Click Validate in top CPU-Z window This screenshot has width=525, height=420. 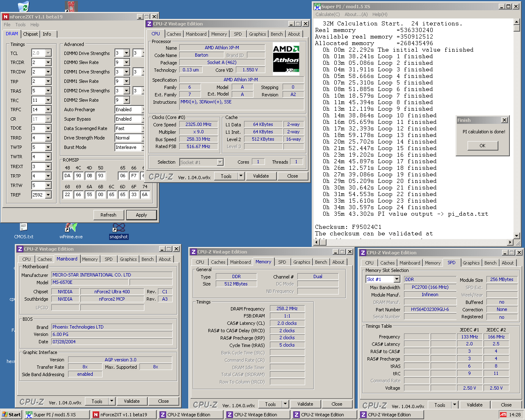pyautogui.click(x=261, y=176)
